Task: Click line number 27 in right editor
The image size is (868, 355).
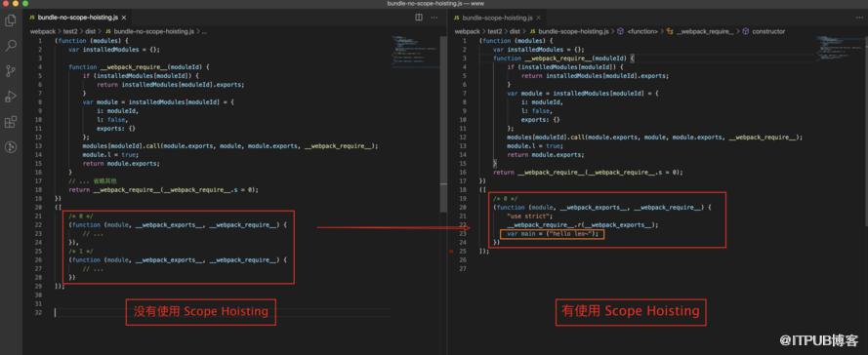Action: (463, 269)
